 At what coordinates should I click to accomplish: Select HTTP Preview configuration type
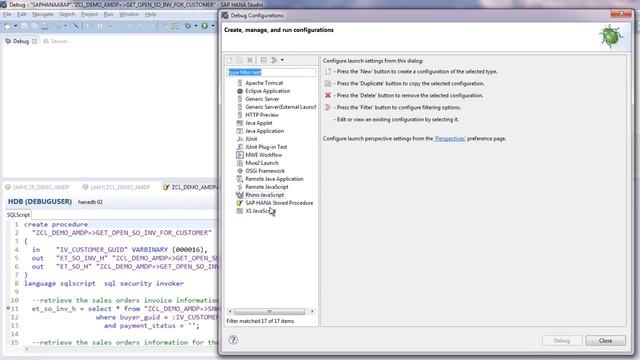[x=262, y=115]
